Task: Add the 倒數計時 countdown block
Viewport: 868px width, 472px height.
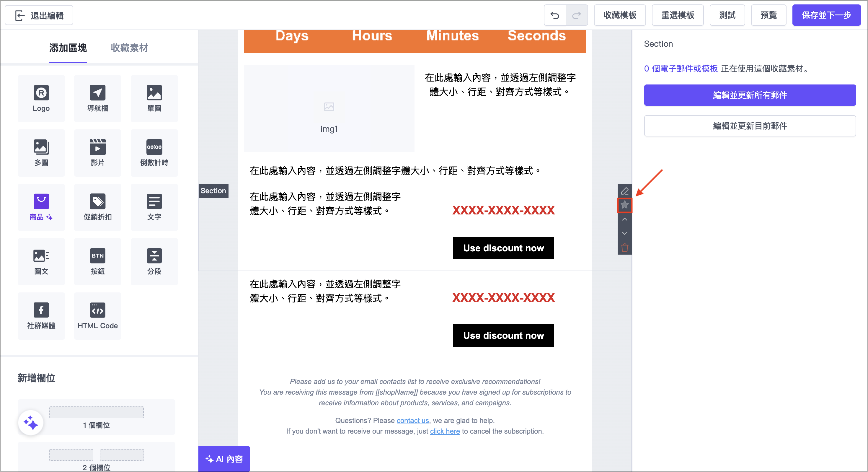Action: point(154,152)
